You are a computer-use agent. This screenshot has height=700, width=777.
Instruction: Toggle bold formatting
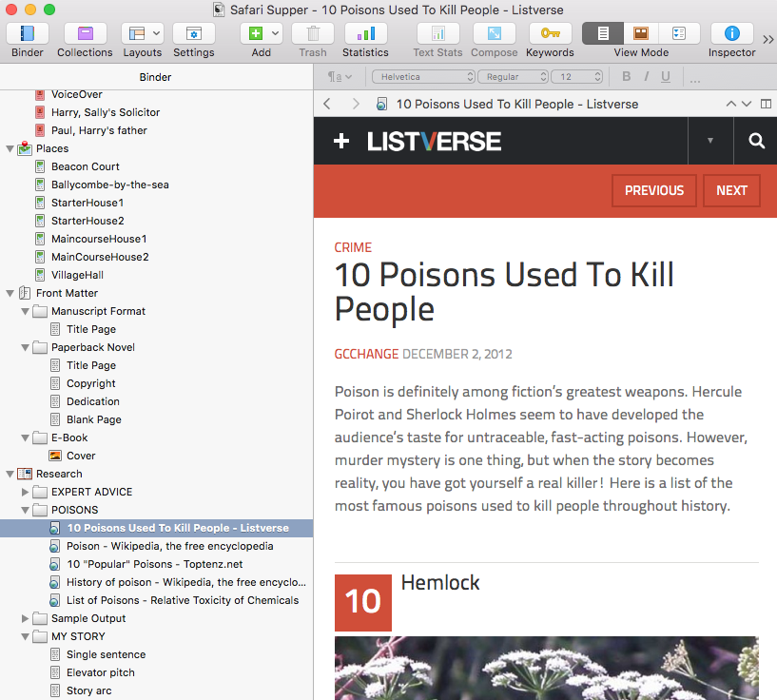pyautogui.click(x=627, y=76)
